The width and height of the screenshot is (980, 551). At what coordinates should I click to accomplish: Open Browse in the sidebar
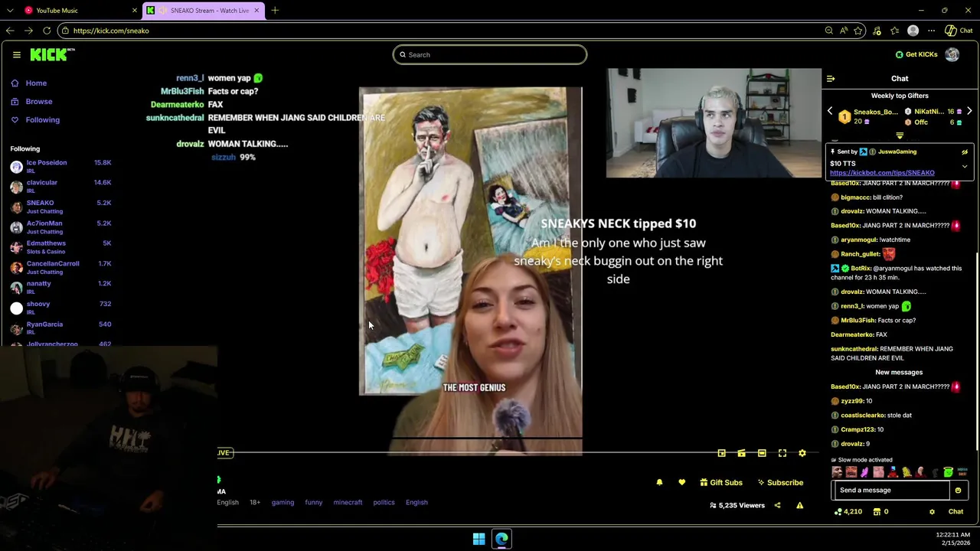point(31,101)
